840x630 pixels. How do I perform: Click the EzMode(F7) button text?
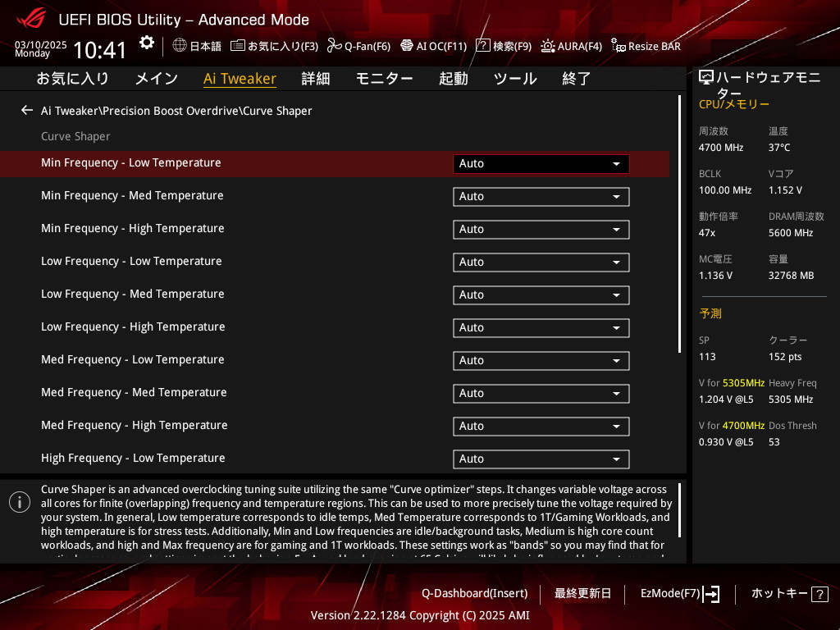pos(670,593)
